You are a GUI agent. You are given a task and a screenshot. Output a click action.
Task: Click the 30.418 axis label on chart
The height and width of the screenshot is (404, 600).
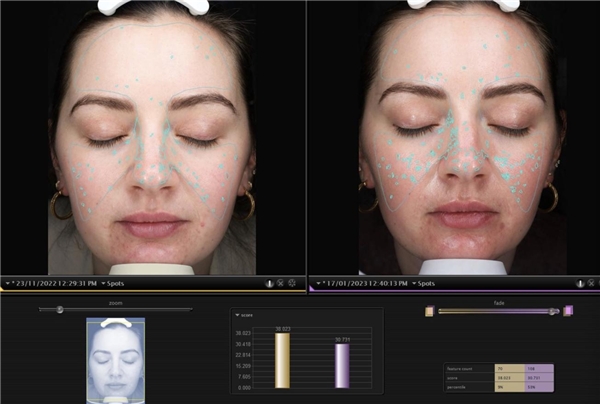click(x=243, y=344)
